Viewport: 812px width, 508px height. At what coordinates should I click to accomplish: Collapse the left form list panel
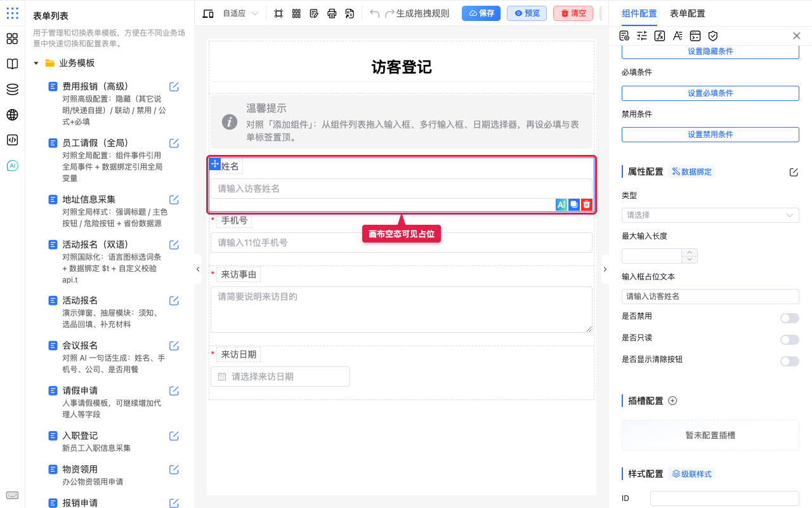[197, 269]
